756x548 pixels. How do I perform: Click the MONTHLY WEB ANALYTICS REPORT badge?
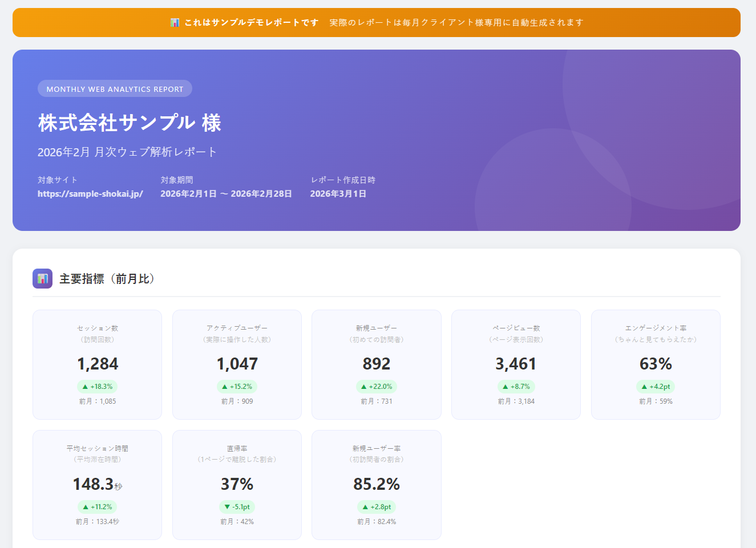115,89
